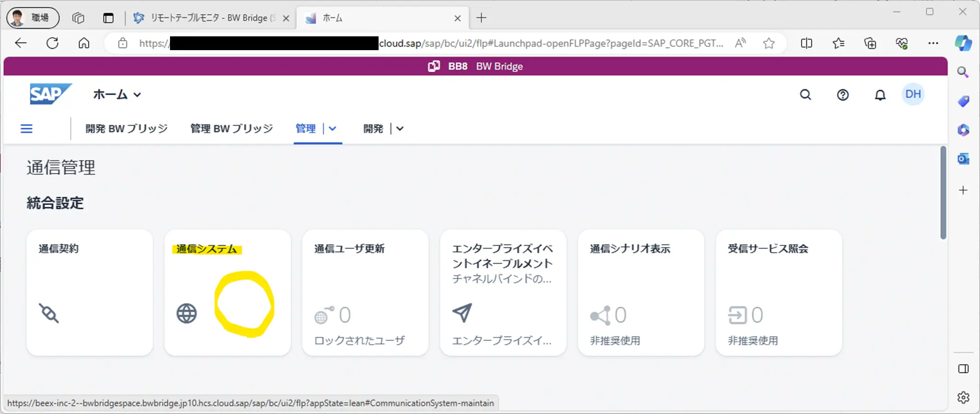Screen dimensions: 980x414
Task: Open the 職場 profile button
Action: 33,18
